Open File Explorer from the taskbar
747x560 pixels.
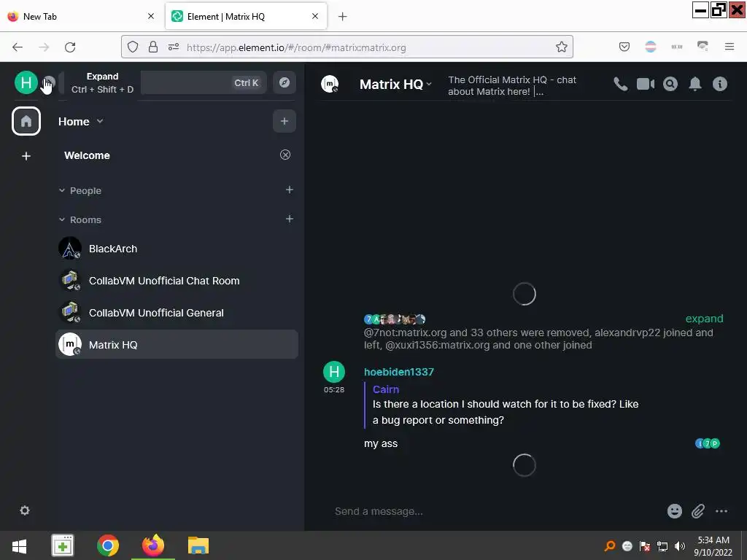coord(198,545)
